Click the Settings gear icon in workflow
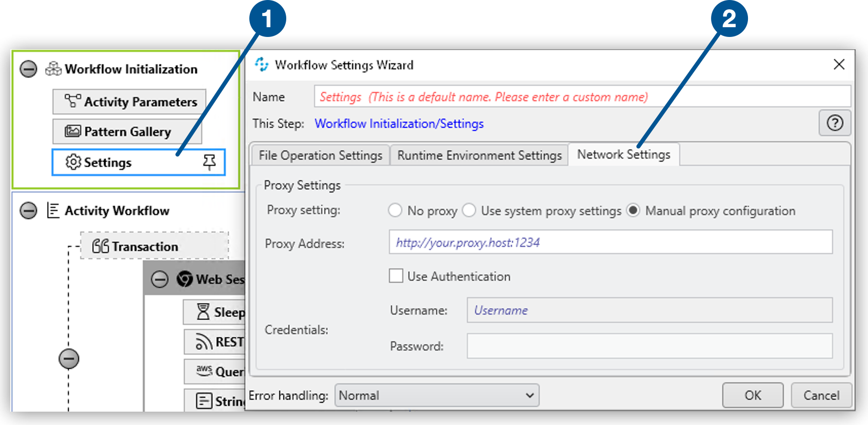The image size is (868, 425). 73,162
